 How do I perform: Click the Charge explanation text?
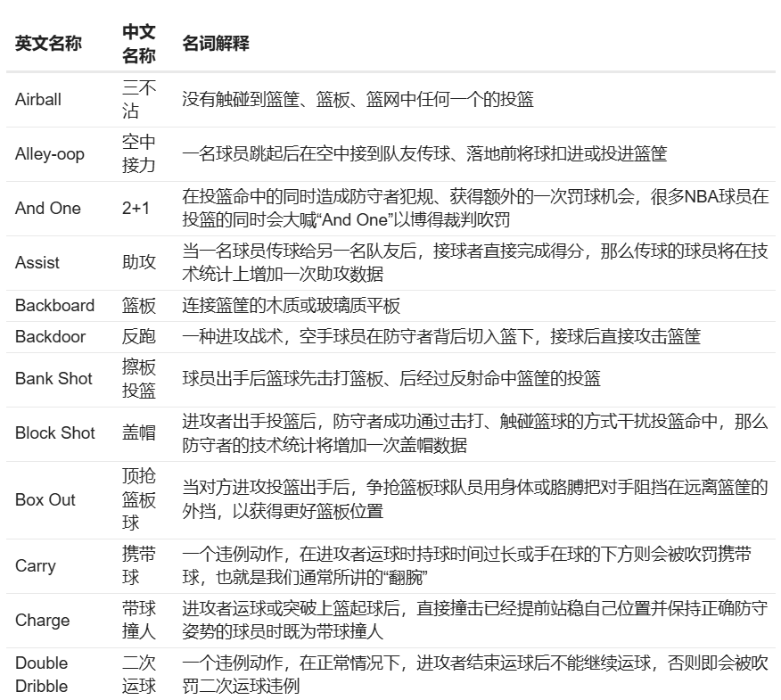point(475,621)
